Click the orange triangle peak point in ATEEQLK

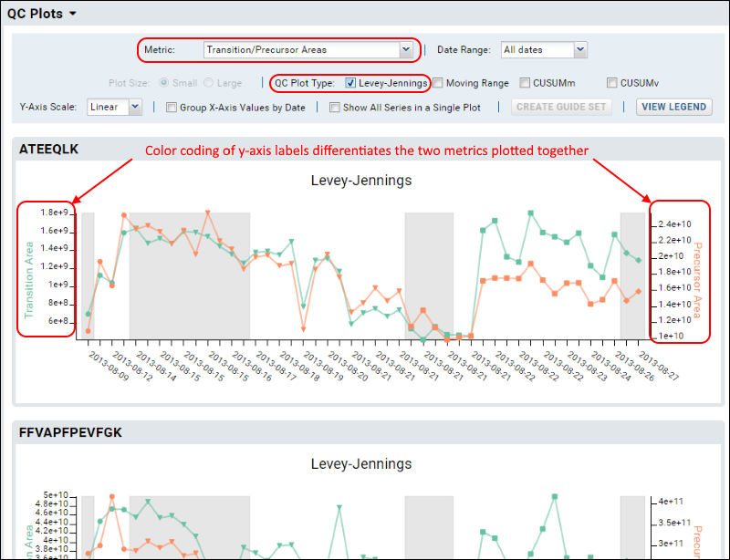tap(208, 213)
